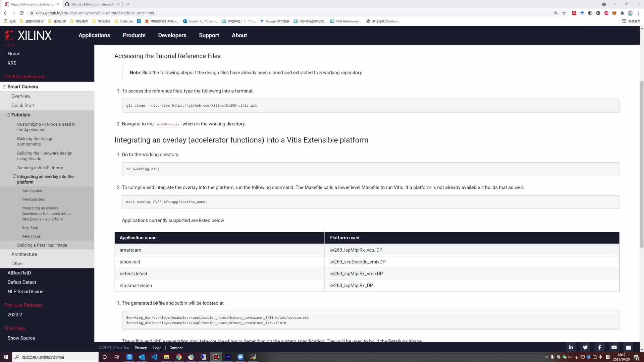Open the Support top menu

coord(209,35)
